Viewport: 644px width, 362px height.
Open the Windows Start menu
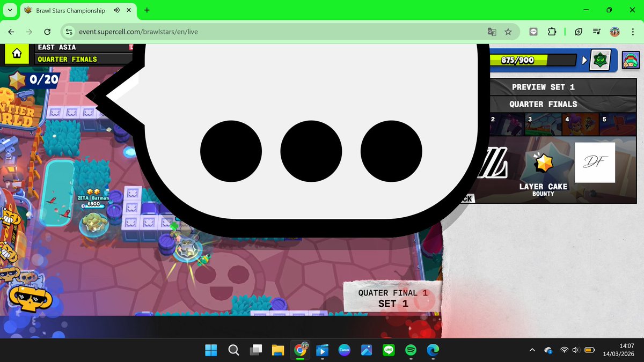pyautogui.click(x=211, y=350)
